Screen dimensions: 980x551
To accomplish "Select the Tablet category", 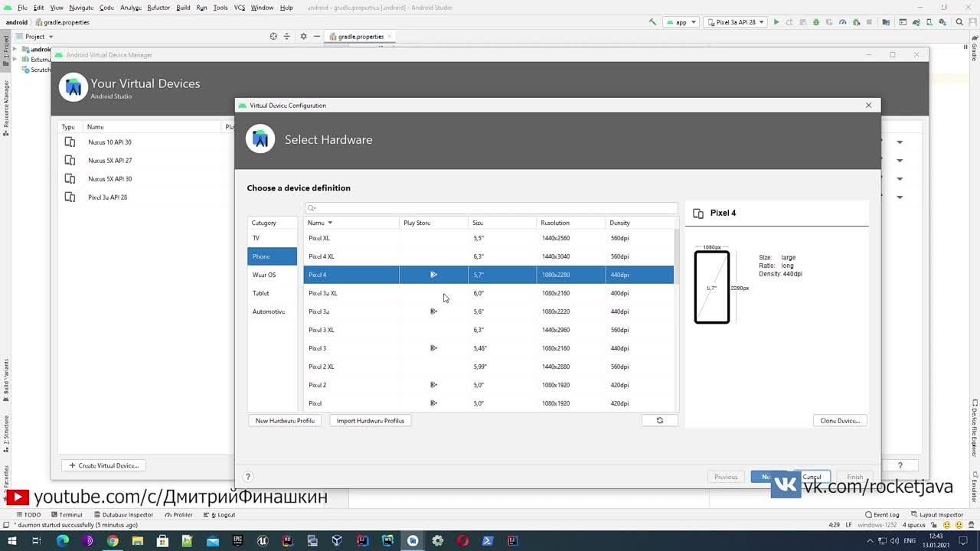I will click(x=261, y=293).
